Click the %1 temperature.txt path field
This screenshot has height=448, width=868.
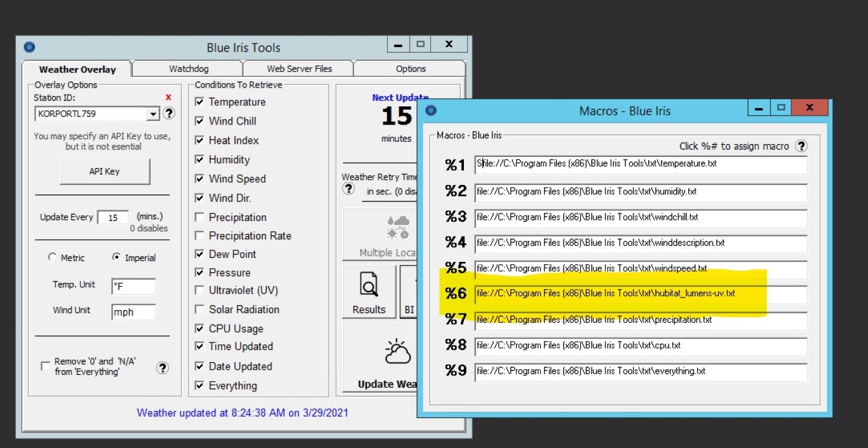641,165
